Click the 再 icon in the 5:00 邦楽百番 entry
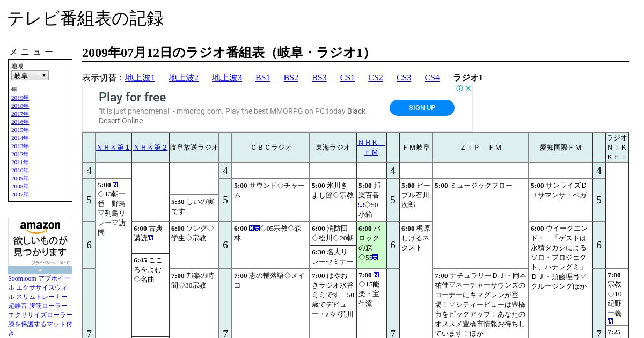The height and width of the screenshot is (338, 644). pyautogui.click(x=361, y=204)
